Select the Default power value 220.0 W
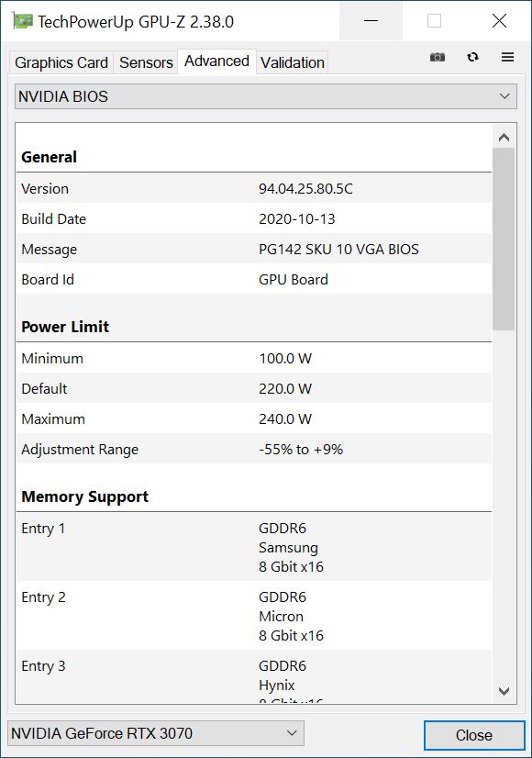The height and width of the screenshot is (758, 532). [285, 389]
